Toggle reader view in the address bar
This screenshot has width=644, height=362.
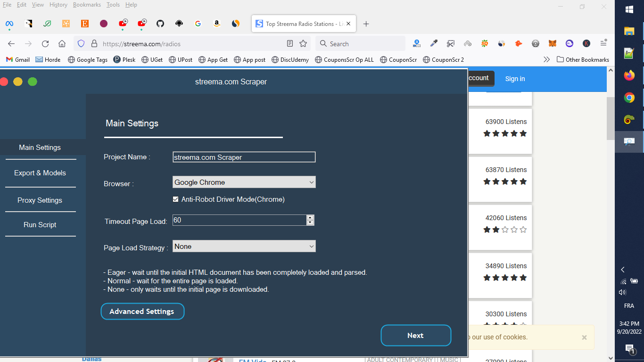pyautogui.click(x=290, y=44)
